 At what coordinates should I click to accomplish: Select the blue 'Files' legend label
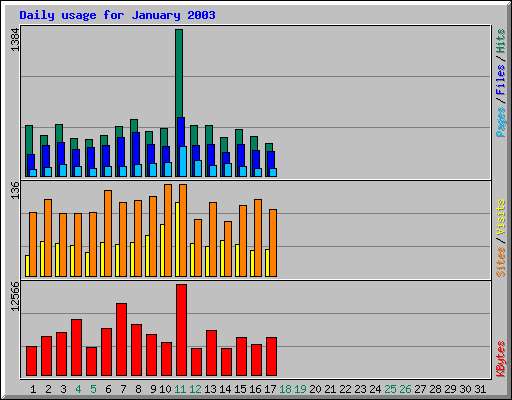500,80
